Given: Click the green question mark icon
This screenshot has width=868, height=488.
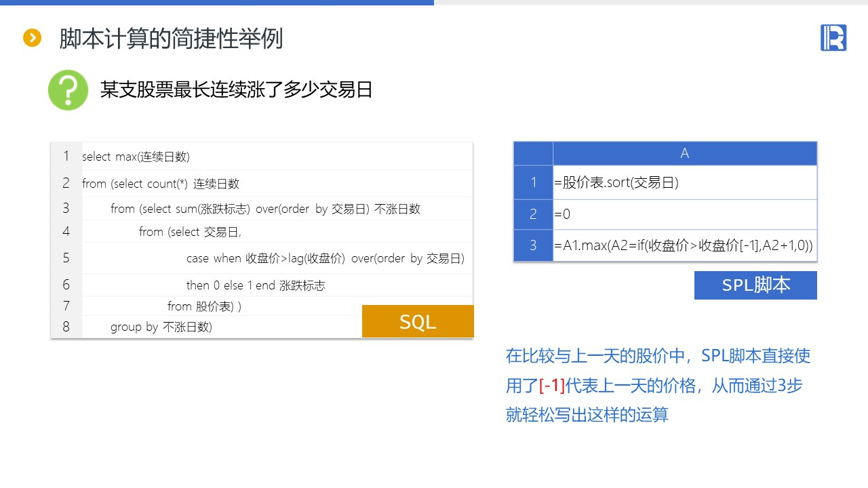Looking at the screenshot, I should point(68,89).
